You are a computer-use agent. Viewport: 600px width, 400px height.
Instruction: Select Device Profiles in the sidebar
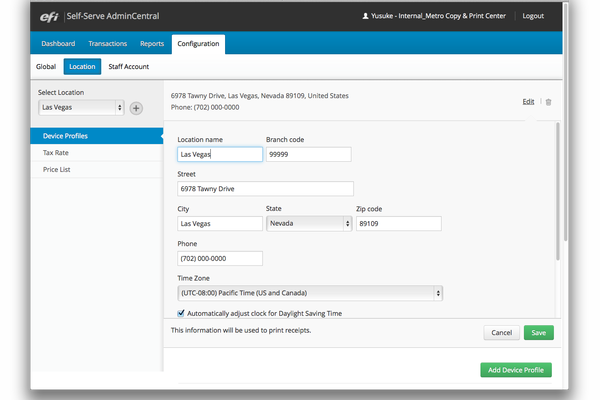[x=97, y=136]
